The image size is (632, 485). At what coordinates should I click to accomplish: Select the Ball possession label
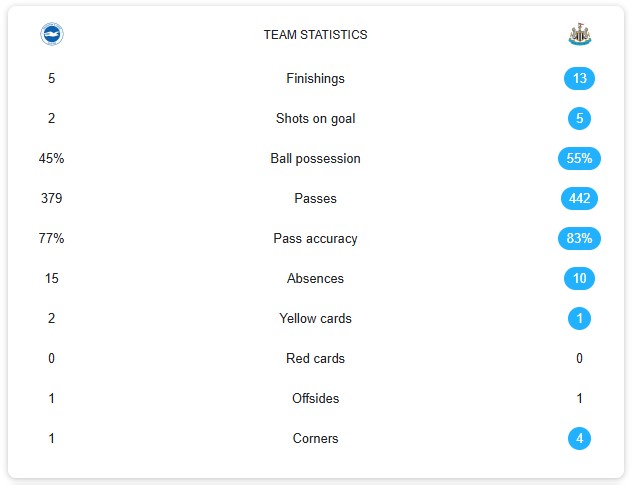316,158
